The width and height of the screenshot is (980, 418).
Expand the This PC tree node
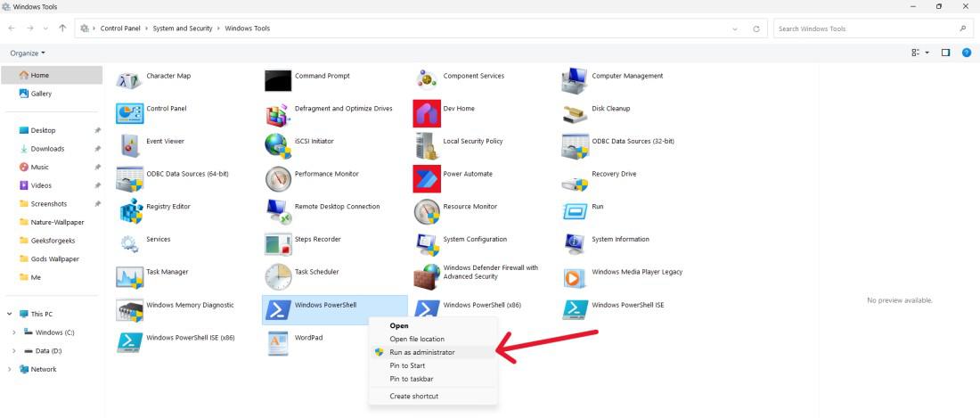(10, 315)
